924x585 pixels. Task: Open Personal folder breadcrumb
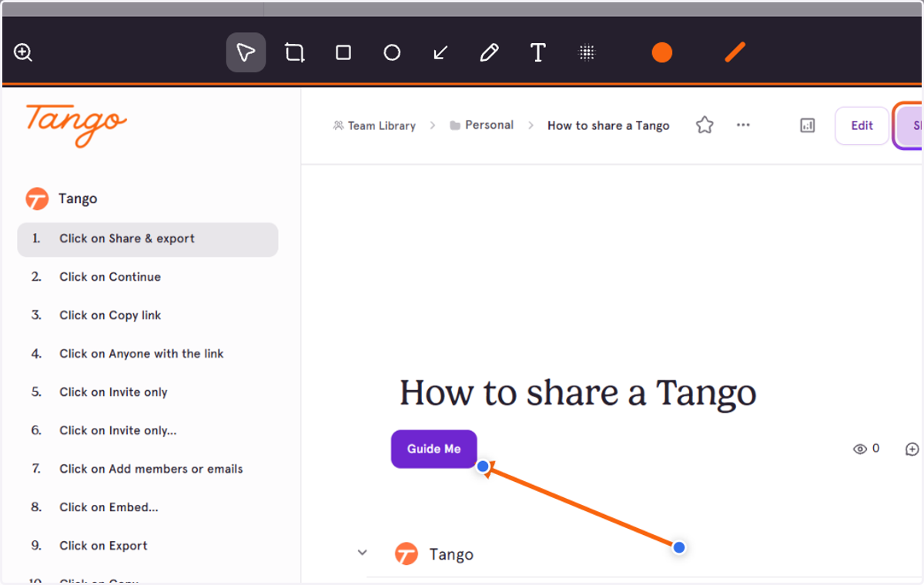pyautogui.click(x=482, y=125)
